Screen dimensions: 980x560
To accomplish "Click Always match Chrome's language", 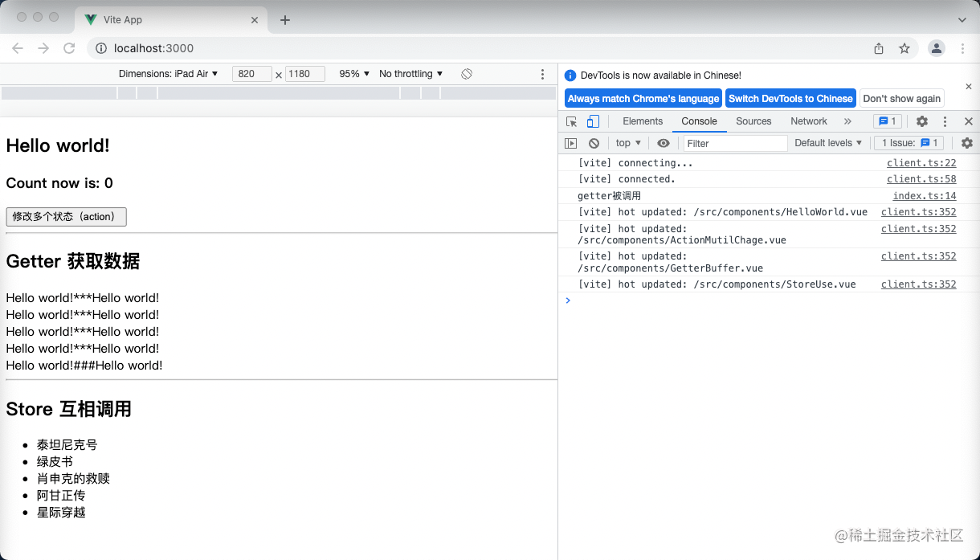I will point(643,98).
